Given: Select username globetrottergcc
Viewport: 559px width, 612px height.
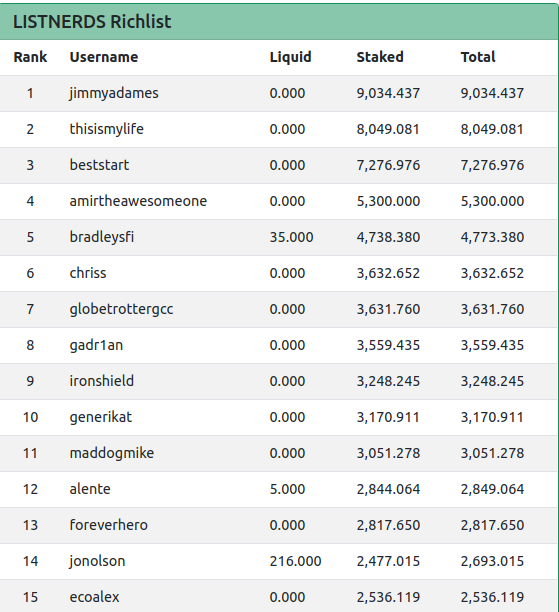Looking at the screenshot, I should [121, 309].
